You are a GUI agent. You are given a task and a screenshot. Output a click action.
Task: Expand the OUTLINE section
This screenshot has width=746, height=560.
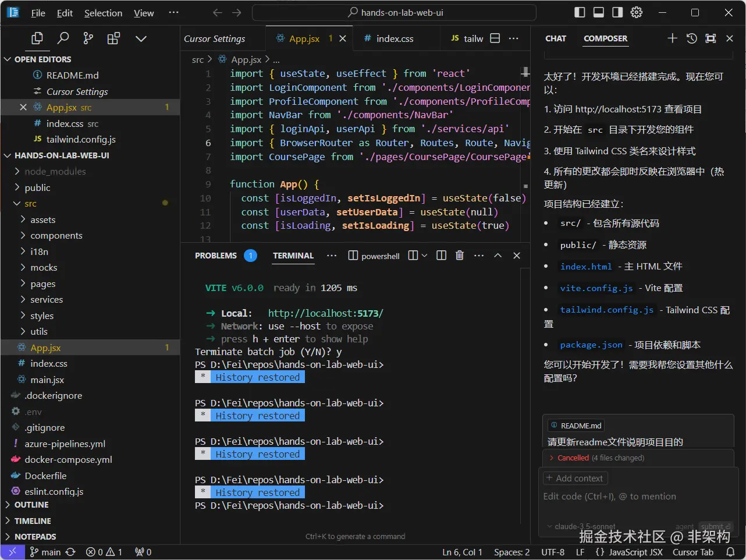tap(31, 505)
